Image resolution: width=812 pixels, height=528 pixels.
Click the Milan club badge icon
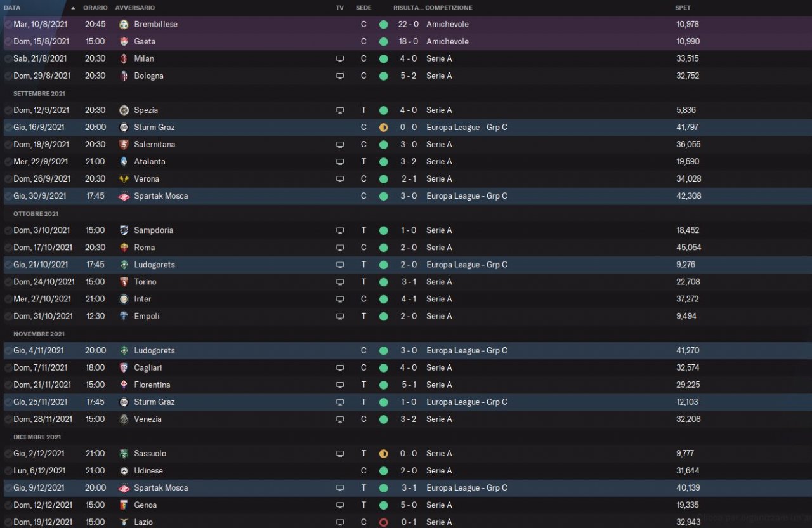pyautogui.click(x=124, y=58)
